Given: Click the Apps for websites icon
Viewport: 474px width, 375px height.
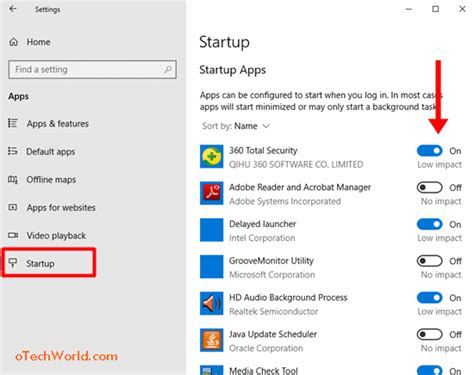Looking at the screenshot, I should pos(13,207).
